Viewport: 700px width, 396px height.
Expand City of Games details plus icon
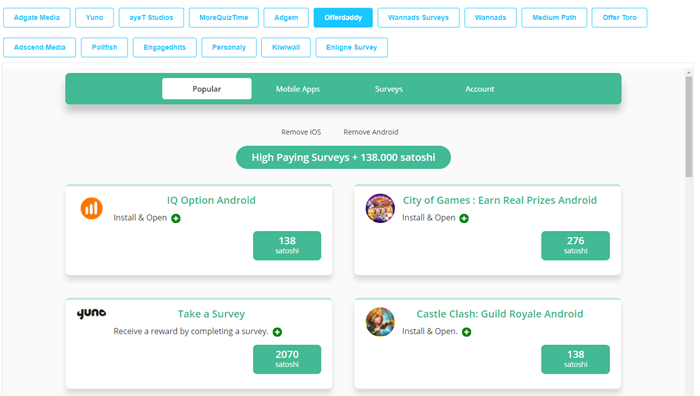pos(464,218)
